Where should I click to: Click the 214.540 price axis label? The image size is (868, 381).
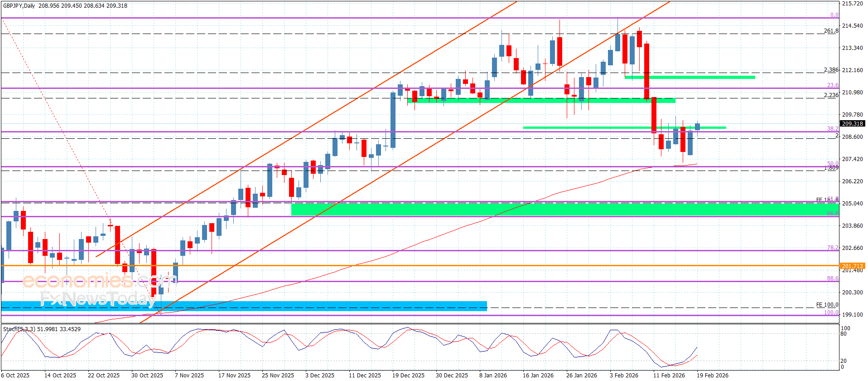point(852,26)
